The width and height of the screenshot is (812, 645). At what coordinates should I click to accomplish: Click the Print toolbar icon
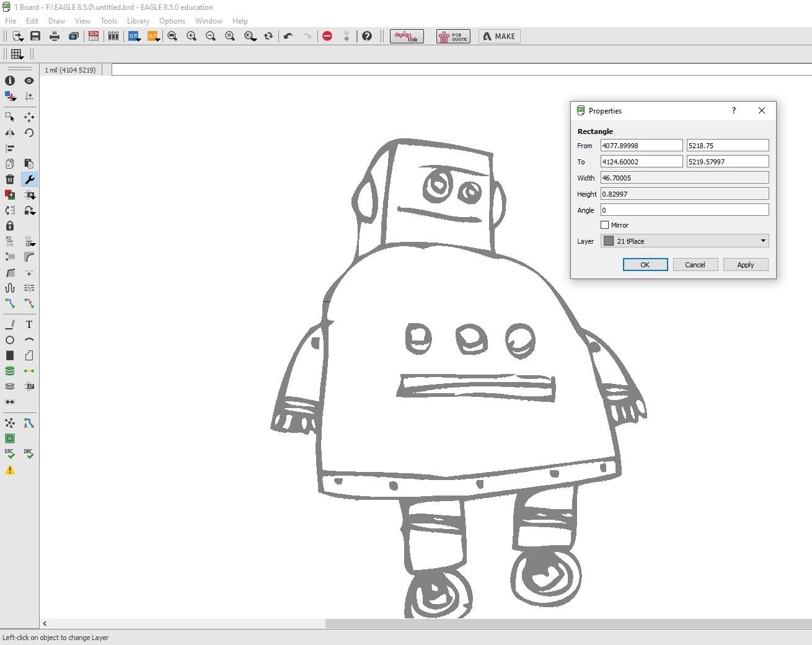coord(55,36)
